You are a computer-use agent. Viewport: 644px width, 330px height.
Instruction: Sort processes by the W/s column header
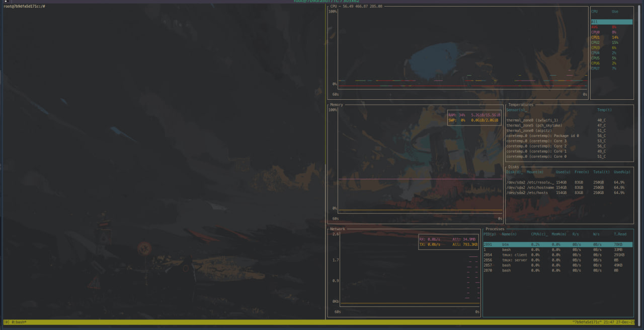[x=597, y=234]
